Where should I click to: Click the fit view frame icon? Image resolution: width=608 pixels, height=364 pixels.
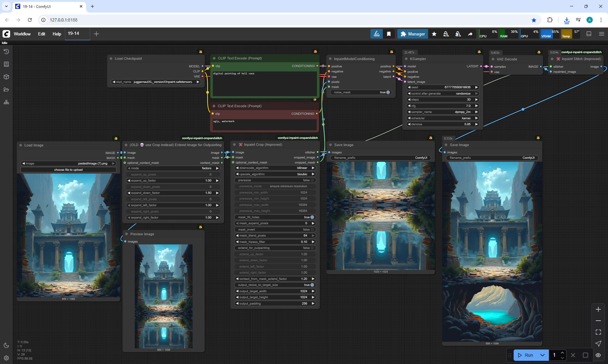click(x=598, y=332)
